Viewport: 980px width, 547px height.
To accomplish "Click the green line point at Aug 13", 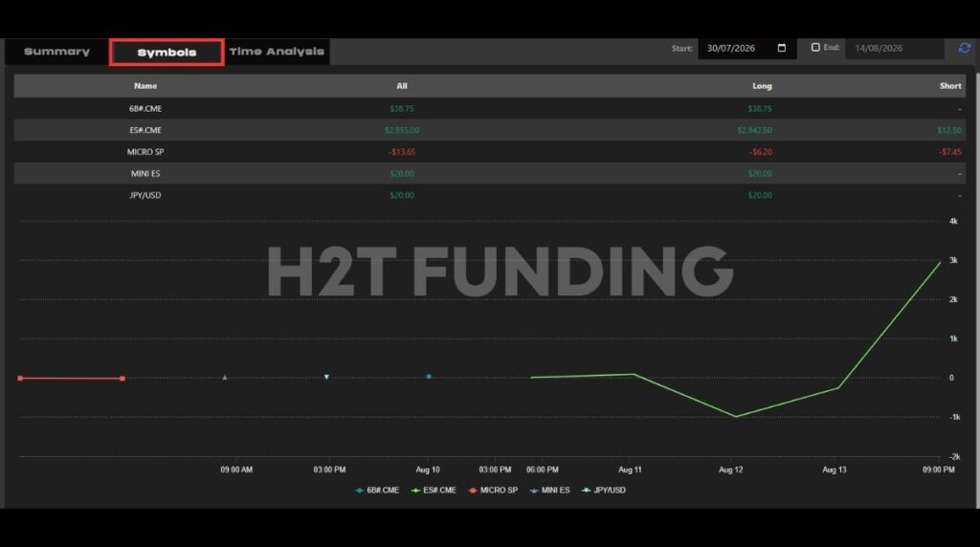I will [837, 387].
